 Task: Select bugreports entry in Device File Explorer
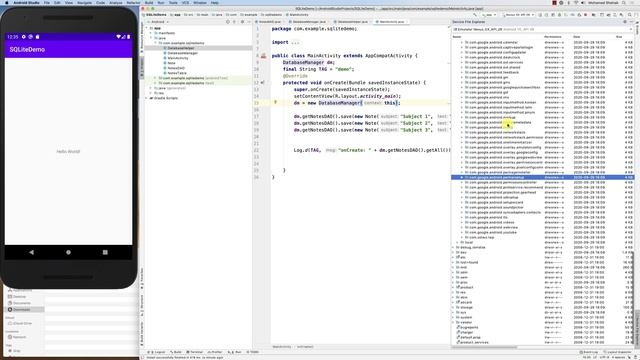[469, 327]
